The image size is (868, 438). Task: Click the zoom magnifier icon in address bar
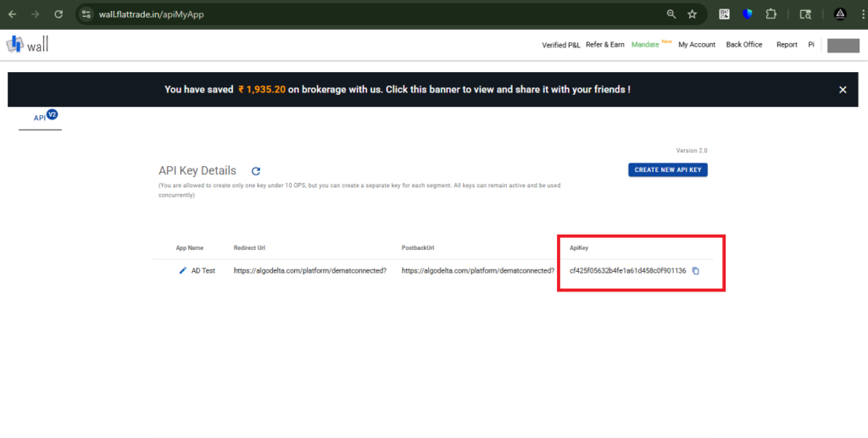[x=670, y=14]
